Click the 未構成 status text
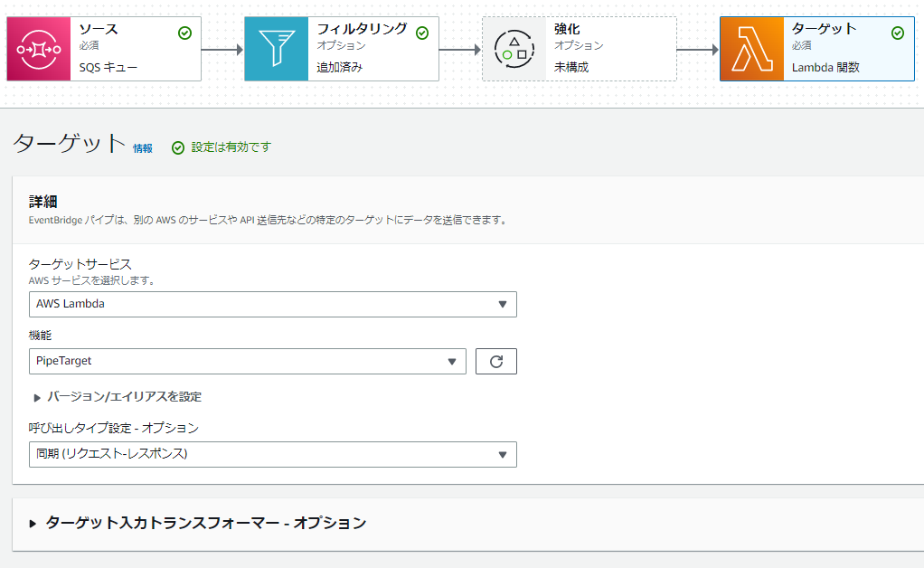Viewport: 924px width, 568px height. tap(571, 68)
